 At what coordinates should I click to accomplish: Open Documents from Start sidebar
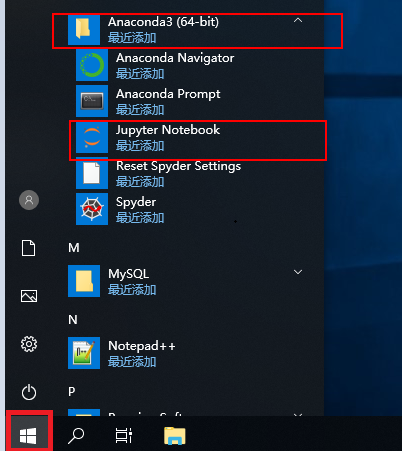pos(28,248)
